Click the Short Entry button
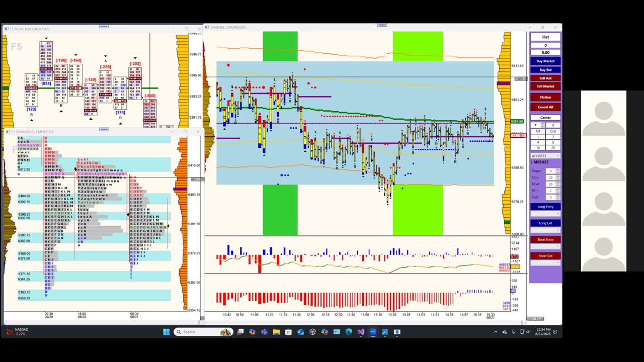 click(x=545, y=239)
